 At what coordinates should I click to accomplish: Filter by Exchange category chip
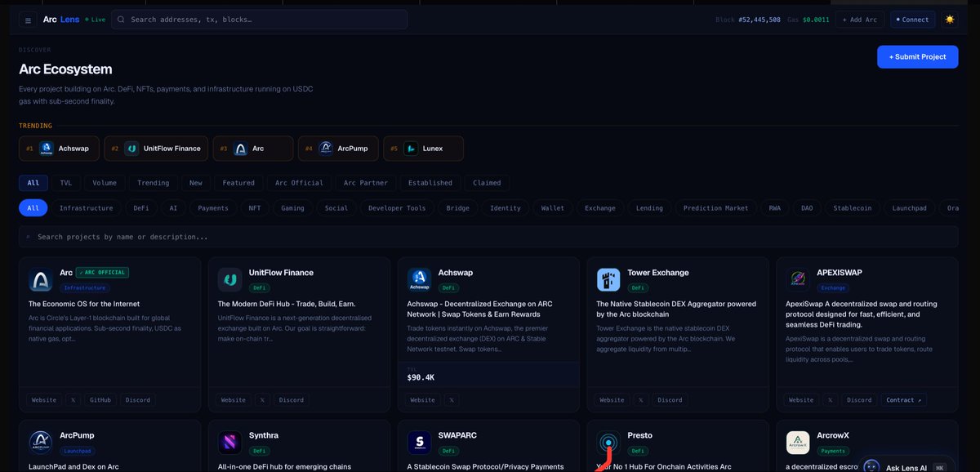coord(599,208)
